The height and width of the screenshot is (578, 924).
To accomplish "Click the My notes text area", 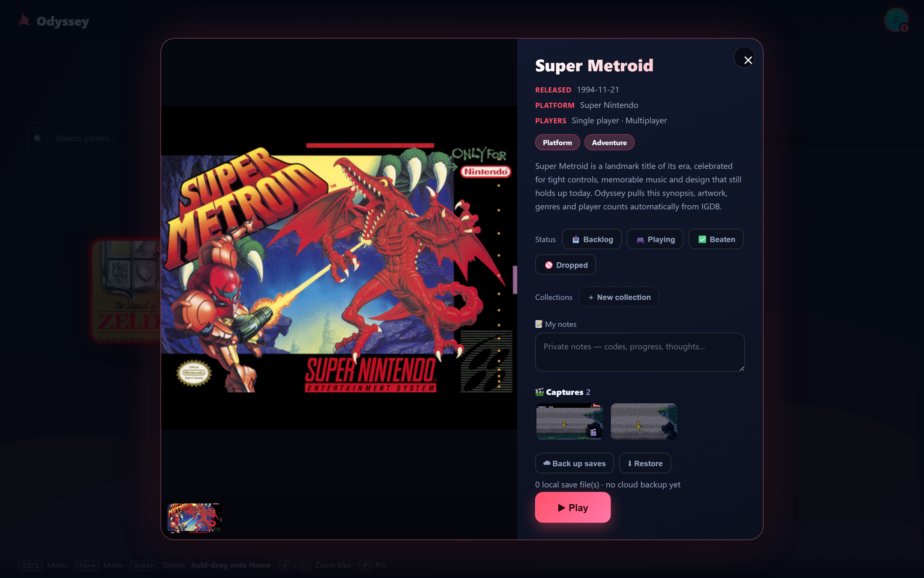I will click(x=639, y=352).
